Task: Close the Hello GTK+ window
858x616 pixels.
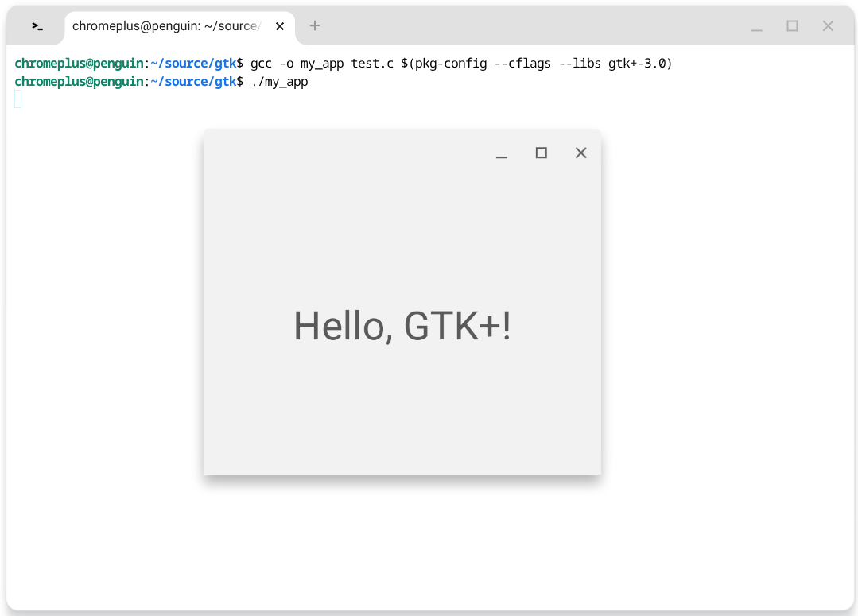Action: (x=581, y=153)
